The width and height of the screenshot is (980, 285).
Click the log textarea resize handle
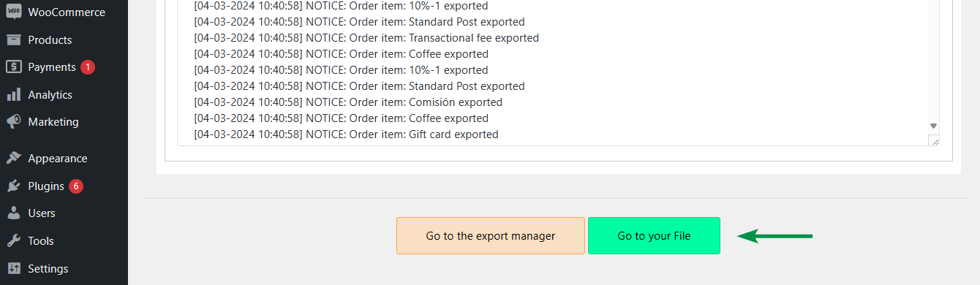(x=934, y=140)
